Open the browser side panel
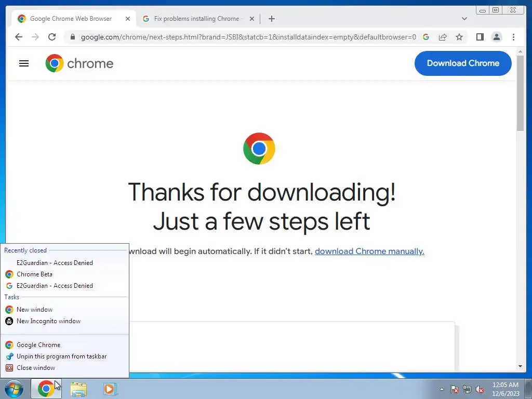The image size is (532, 399). coord(480,37)
